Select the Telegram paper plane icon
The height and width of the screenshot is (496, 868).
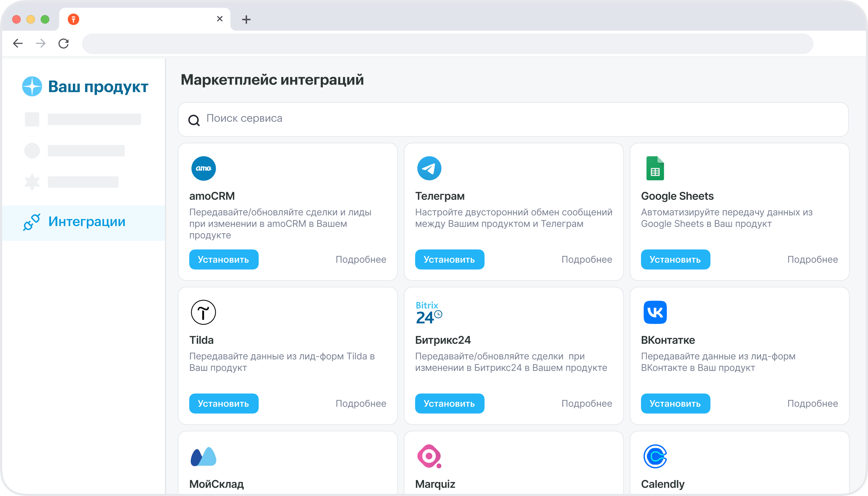pos(429,168)
